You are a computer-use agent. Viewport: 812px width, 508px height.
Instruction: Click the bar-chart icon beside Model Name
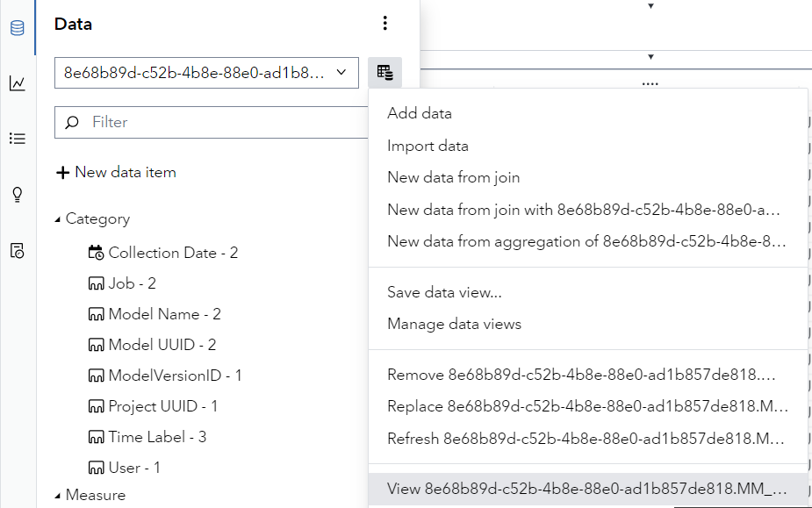pos(97,313)
